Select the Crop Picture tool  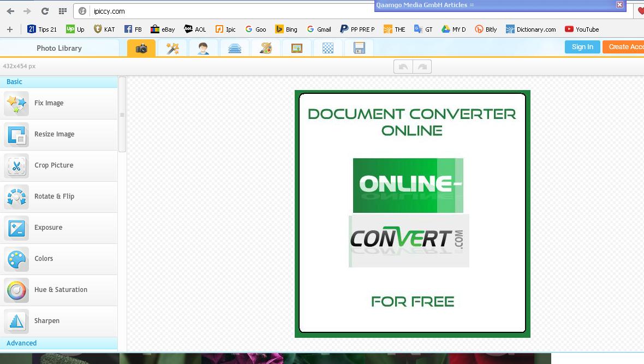tap(59, 165)
